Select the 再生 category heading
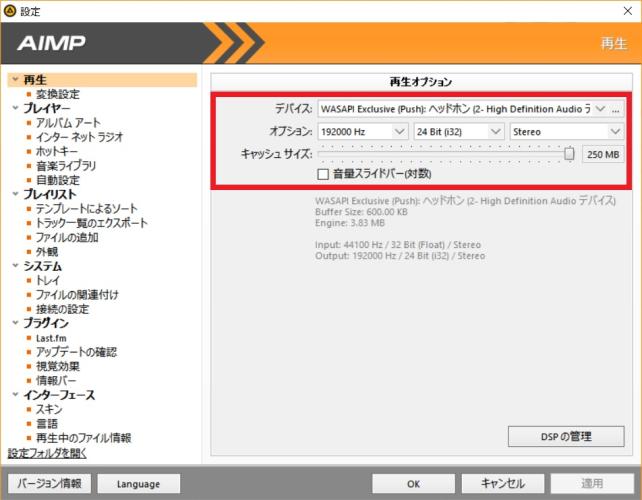Viewport: 642px width, 500px height. 35,79
